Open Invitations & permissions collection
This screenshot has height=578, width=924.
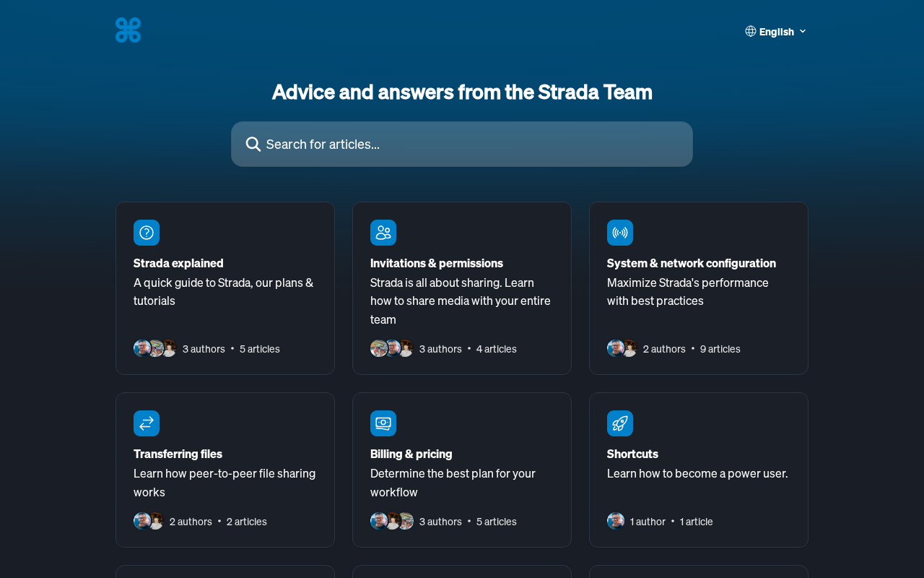point(436,263)
